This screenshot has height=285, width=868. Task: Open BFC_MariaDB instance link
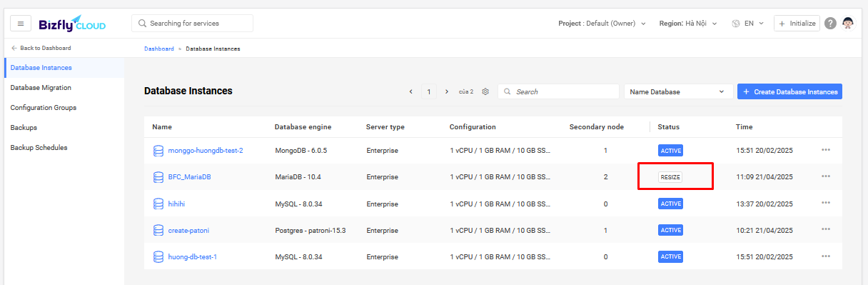pyautogui.click(x=189, y=176)
